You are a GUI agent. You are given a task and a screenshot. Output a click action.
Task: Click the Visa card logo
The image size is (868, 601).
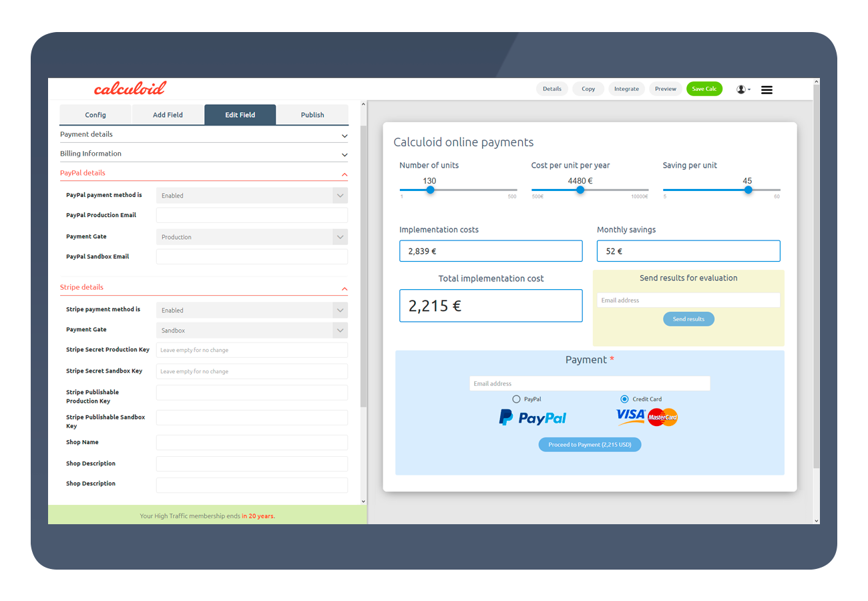tap(630, 416)
